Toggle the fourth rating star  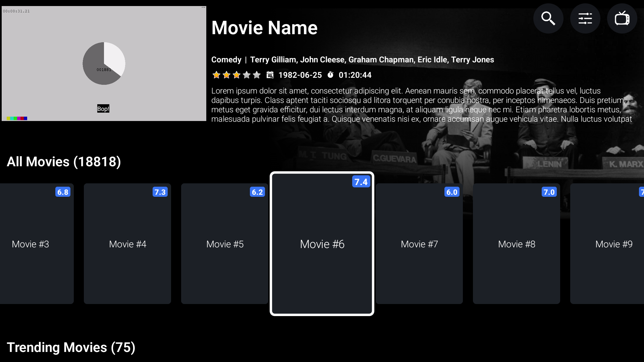(246, 75)
